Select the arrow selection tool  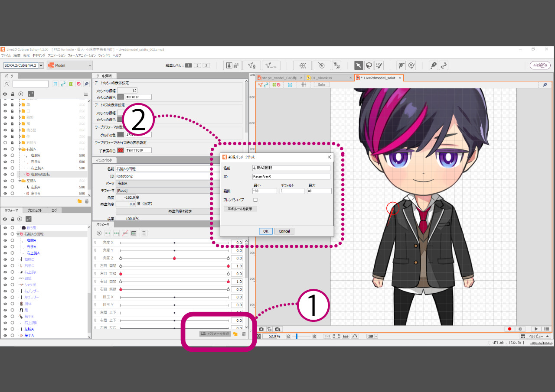(x=359, y=65)
